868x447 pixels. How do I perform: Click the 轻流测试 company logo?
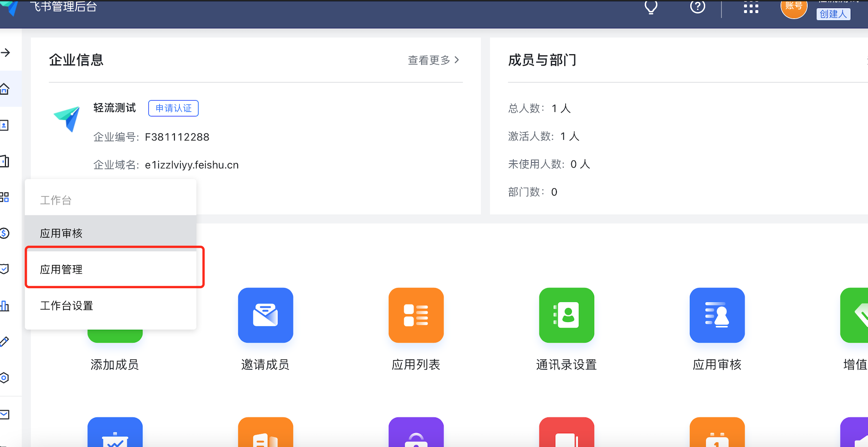pos(67,119)
